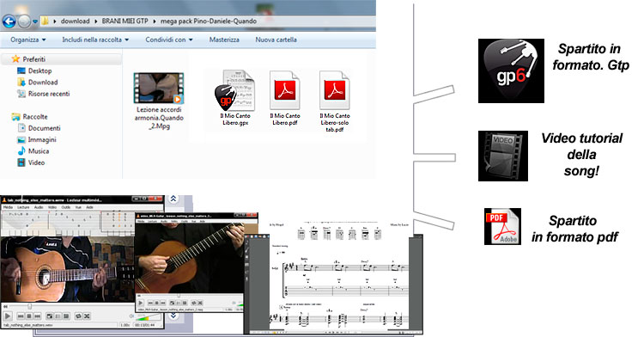Open the recent locations history arrow
The image size is (644, 337).
tap(35, 21)
